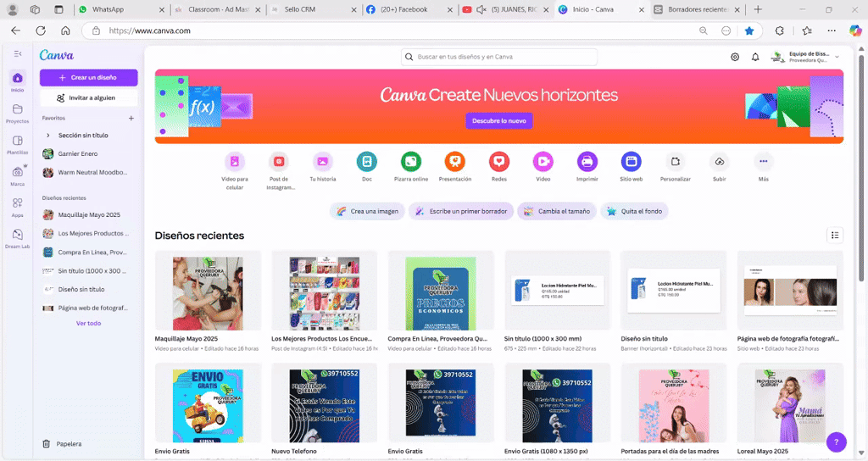Open the Inicio home sidebar icon
This screenshot has height=461, width=868.
(18, 78)
